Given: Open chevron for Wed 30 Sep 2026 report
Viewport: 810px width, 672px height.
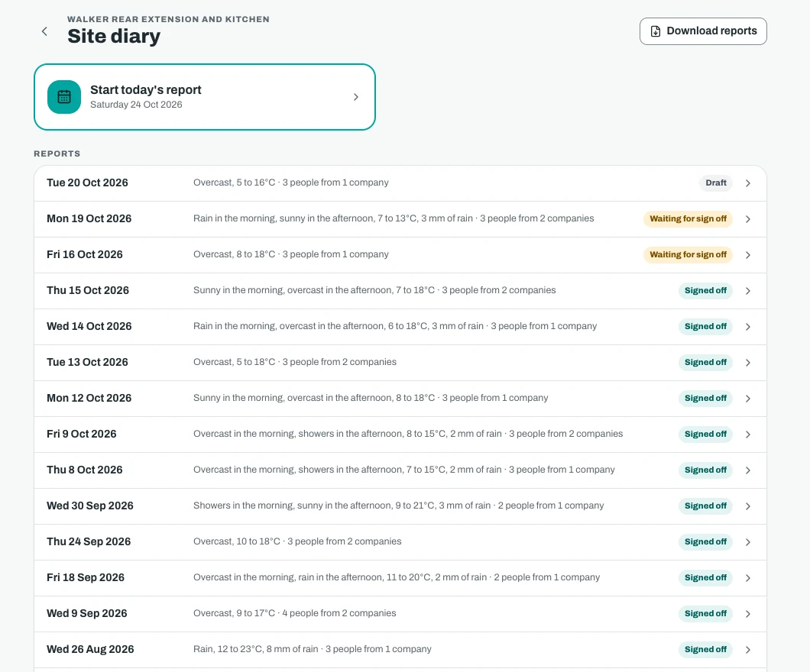Looking at the screenshot, I should (x=748, y=506).
